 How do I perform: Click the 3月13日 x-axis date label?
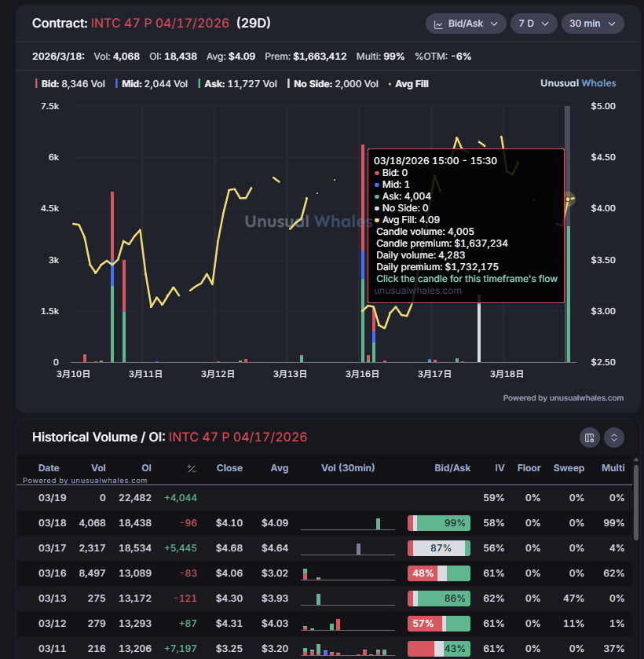[x=290, y=374]
